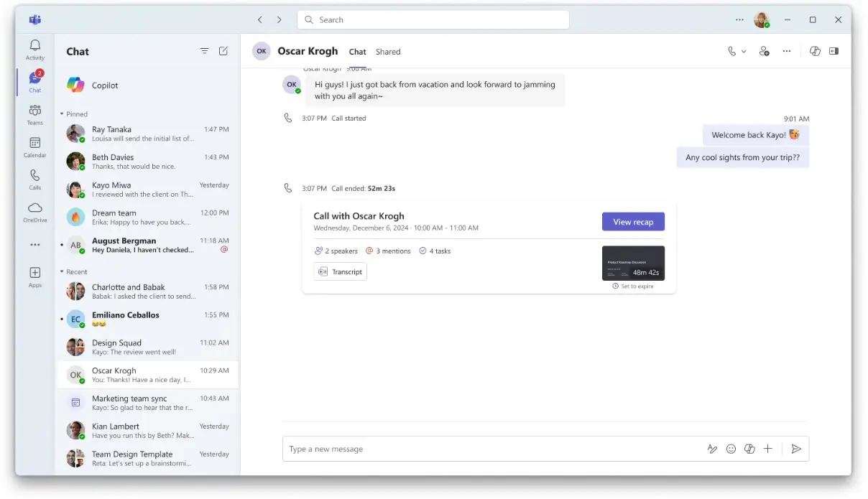Screen dimensions: 868x499
Task: Add people to the Oscar Krogh chat
Action: pyautogui.click(x=765, y=52)
